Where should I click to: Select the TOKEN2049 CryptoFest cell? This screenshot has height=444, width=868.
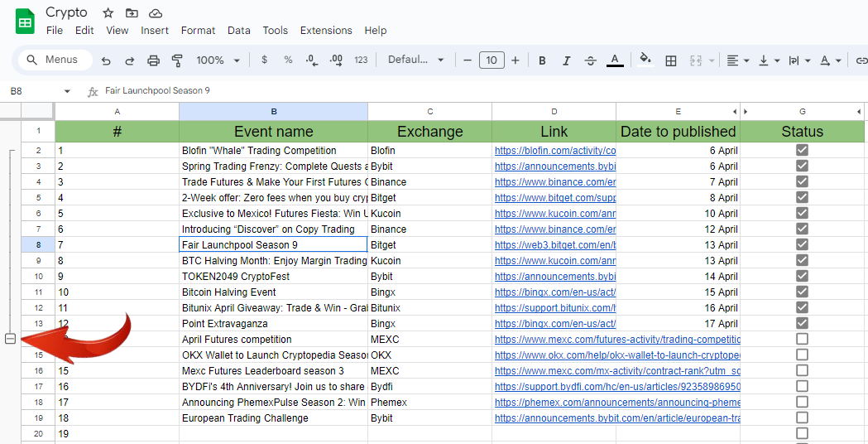coord(273,276)
